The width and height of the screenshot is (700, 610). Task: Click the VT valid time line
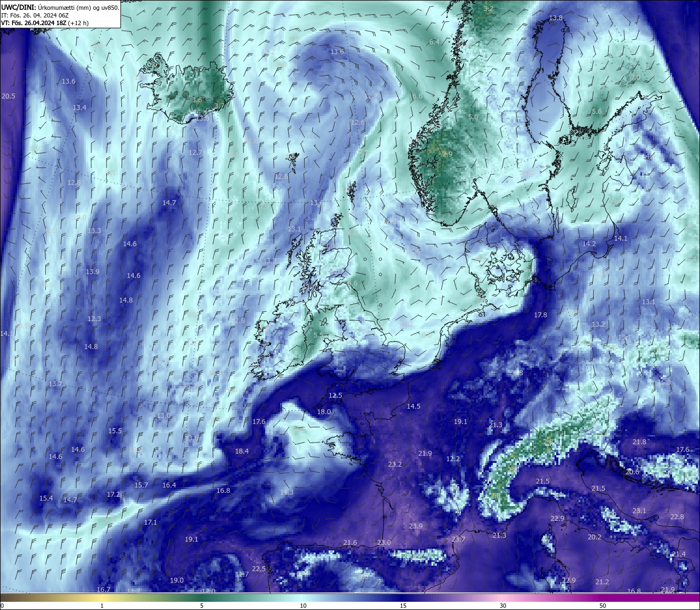45,23
